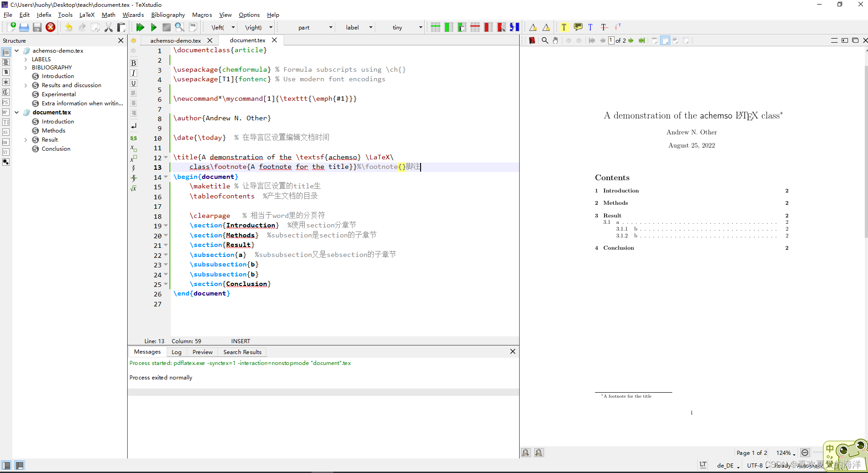The width and height of the screenshot is (868, 473).
Task: Insert a subscript with the x-subscript icon
Action: click(x=134, y=148)
